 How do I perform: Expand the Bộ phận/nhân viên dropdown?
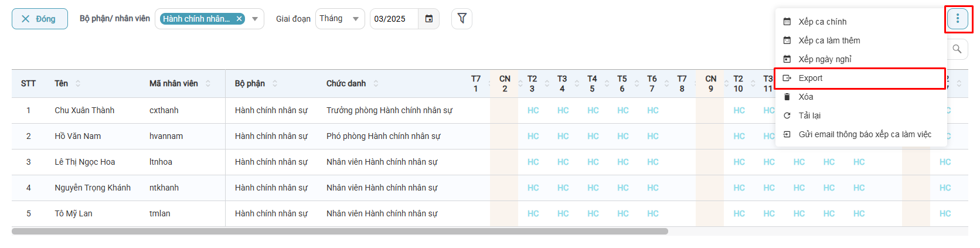pos(255,19)
